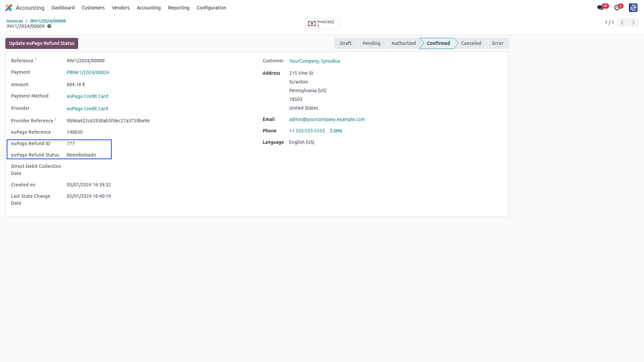Screen dimensions: 644x362
Task: Open the Accounting menu item
Action: coord(149,8)
